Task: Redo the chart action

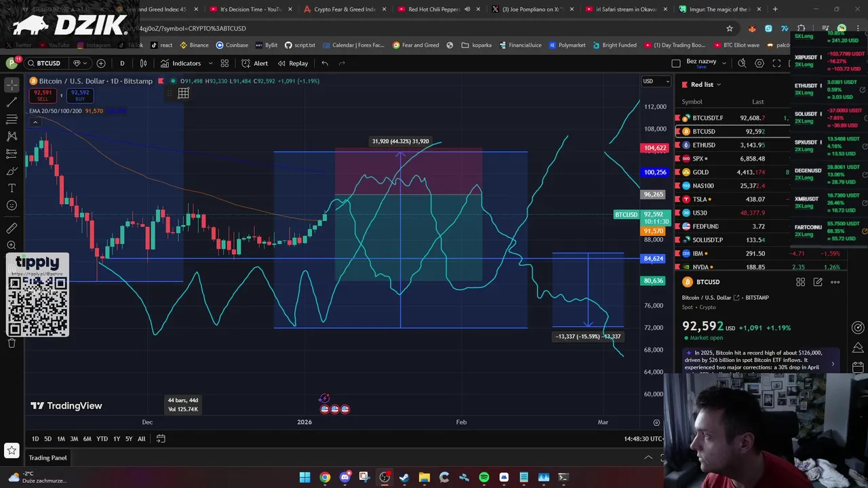Action: tap(342, 63)
